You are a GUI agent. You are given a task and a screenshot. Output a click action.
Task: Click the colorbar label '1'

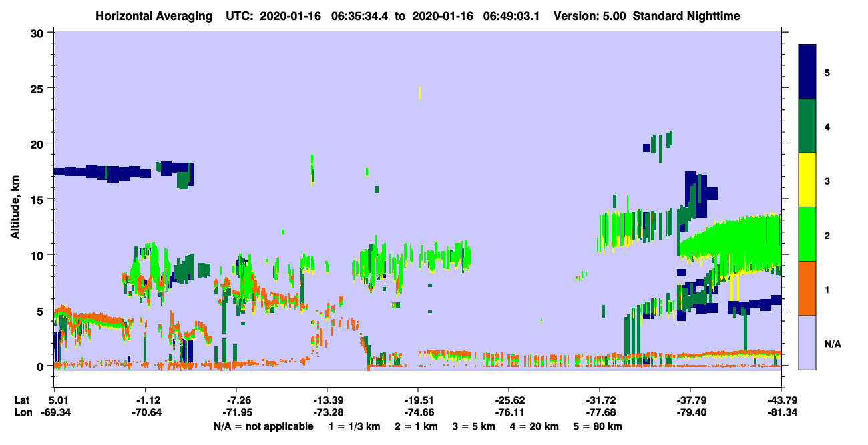[x=827, y=289]
